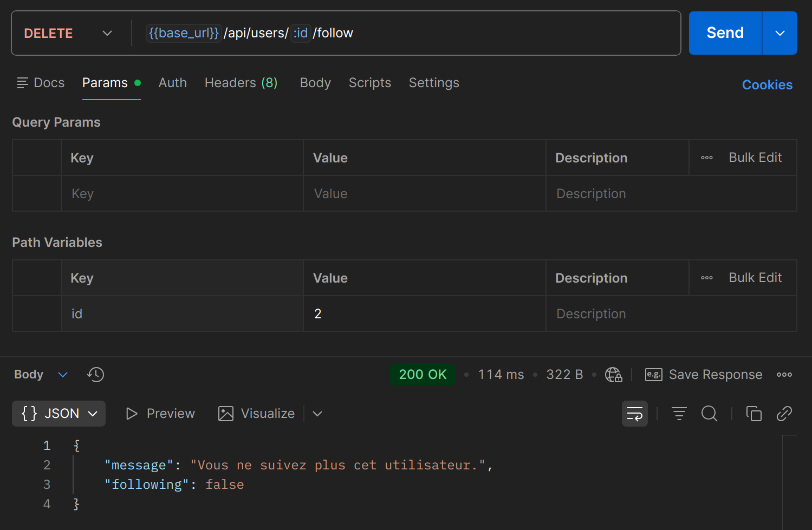The width and height of the screenshot is (812, 530).
Task: Copy response body to clipboard
Action: tap(753, 414)
